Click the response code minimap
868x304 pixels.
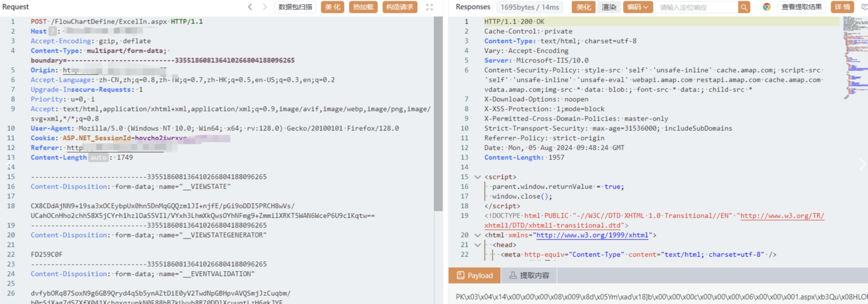(855, 57)
